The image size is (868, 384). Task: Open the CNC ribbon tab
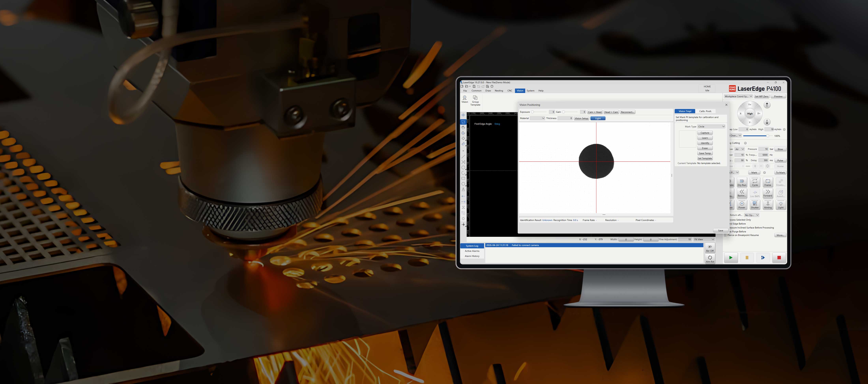point(510,91)
